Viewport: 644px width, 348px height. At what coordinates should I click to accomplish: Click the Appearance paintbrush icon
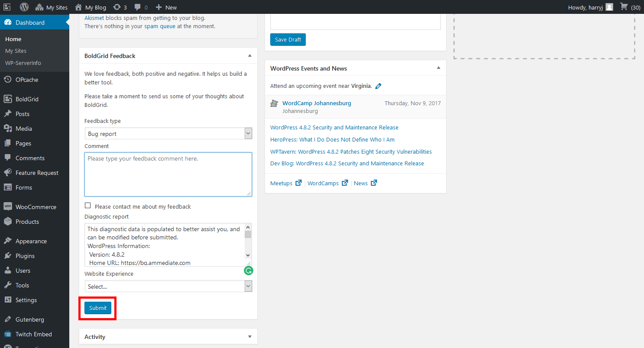(x=8, y=241)
